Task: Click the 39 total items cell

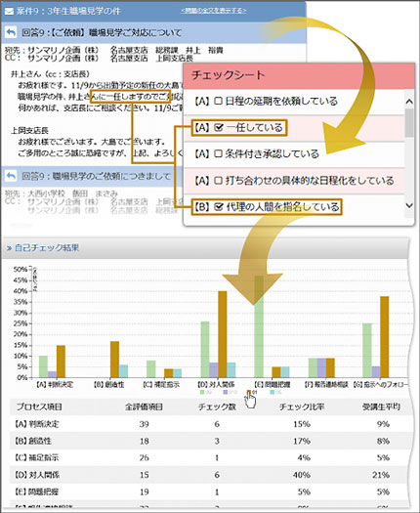Action: [x=144, y=424]
